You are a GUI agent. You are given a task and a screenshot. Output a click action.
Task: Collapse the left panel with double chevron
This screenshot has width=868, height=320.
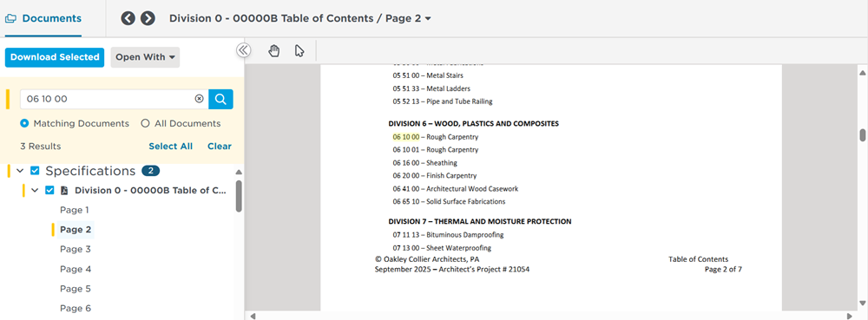coord(244,51)
